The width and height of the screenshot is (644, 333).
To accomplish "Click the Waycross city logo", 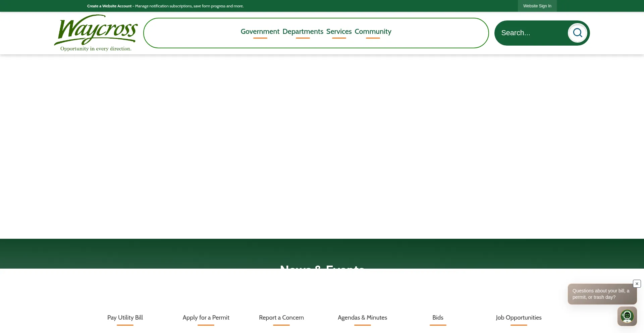I will (96, 33).
